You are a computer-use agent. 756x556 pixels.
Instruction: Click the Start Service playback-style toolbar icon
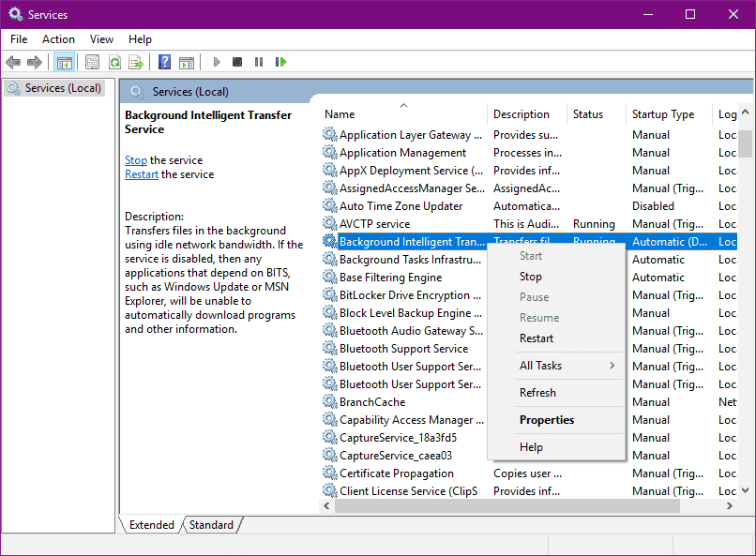pyautogui.click(x=216, y=62)
